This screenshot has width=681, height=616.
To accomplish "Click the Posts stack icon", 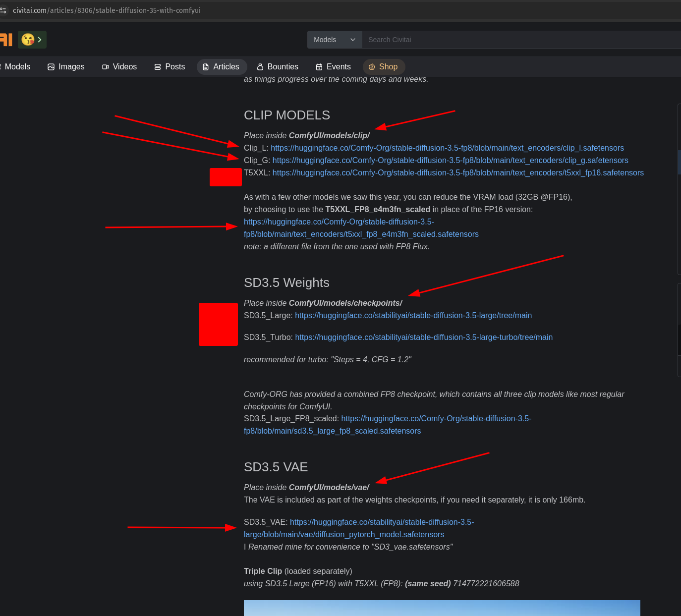I will [x=158, y=67].
